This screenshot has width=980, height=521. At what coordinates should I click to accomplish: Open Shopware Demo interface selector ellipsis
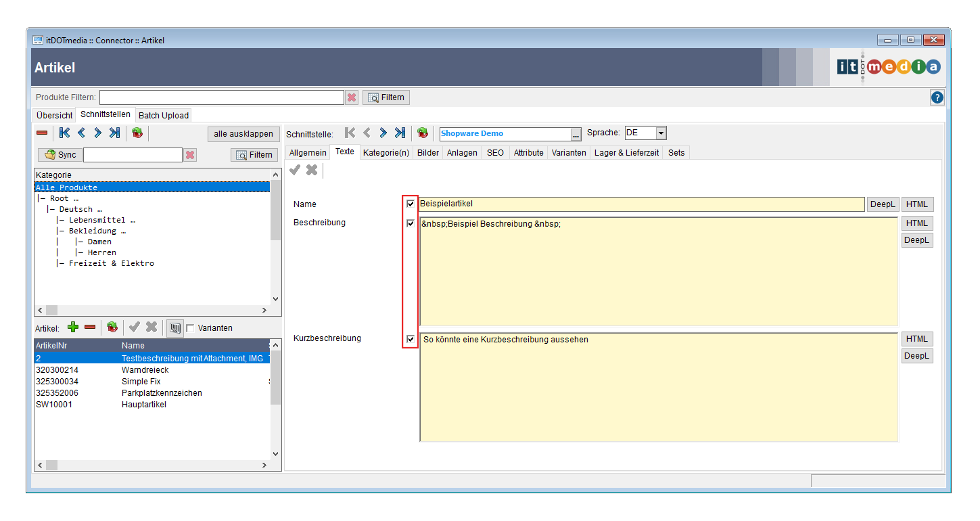(x=576, y=134)
